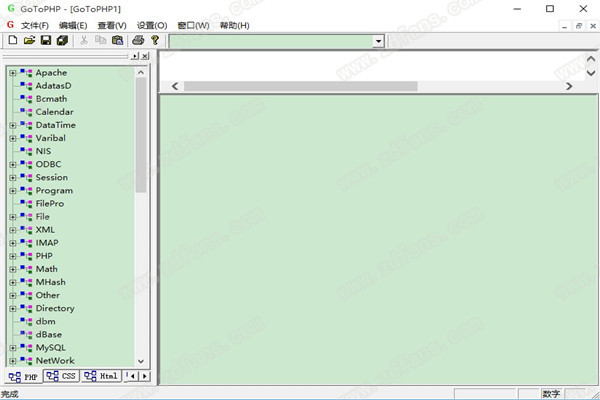Expand the Session tree node
600x400 pixels.
click(x=13, y=178)
